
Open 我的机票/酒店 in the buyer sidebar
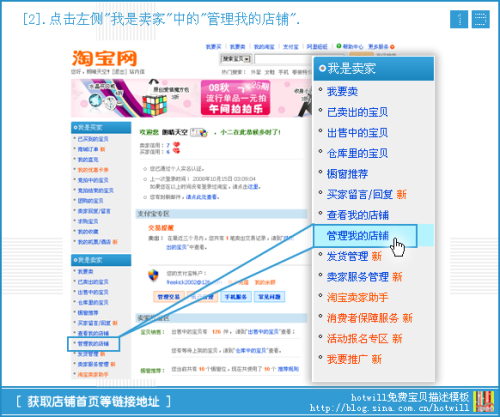tap(94, 242)
